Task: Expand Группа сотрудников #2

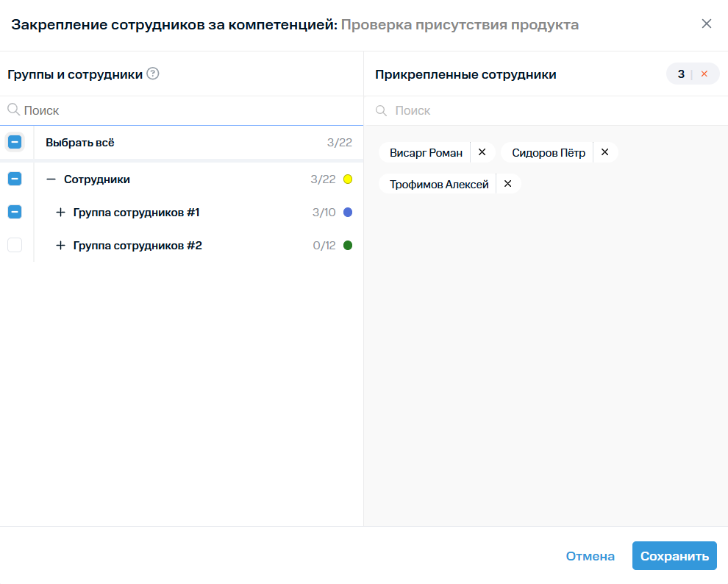Action: 61,246
